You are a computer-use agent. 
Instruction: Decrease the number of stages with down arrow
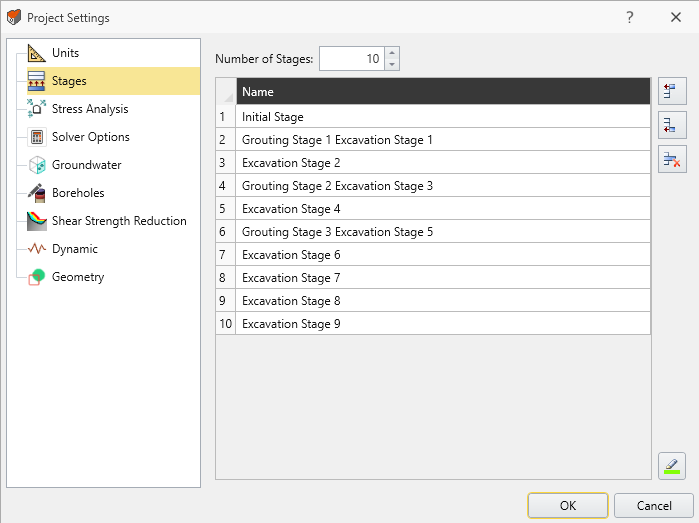click(392, 65)
